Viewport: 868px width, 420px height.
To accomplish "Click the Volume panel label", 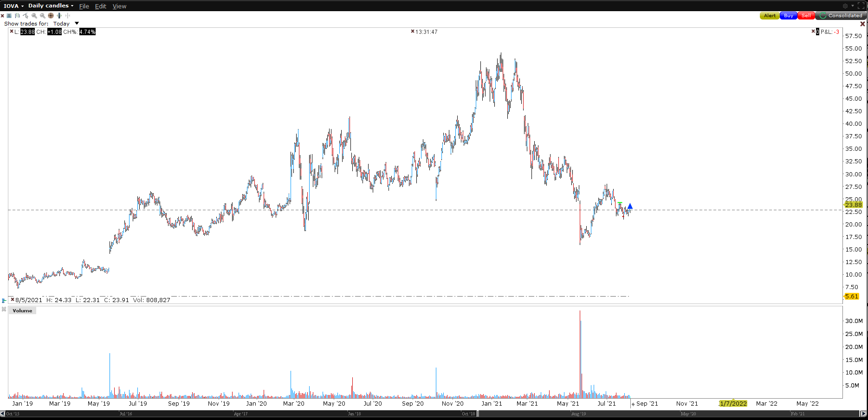I will pyautogui.click(x=22, y=310).
